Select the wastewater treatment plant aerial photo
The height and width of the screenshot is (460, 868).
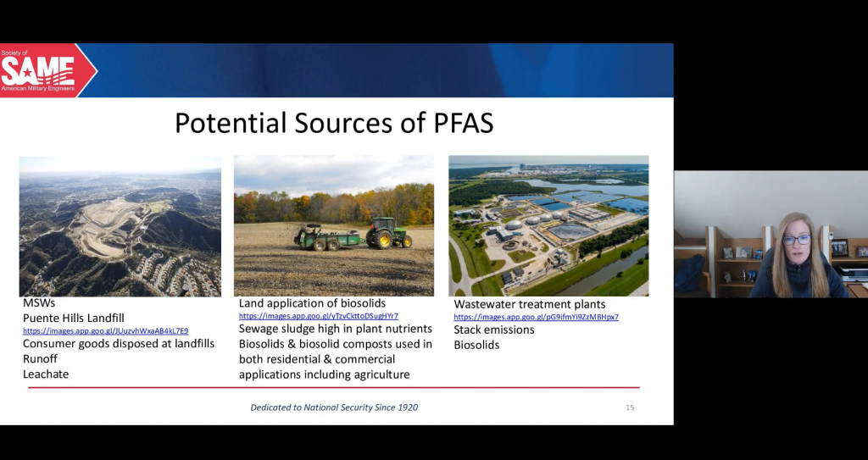point(548,225)
